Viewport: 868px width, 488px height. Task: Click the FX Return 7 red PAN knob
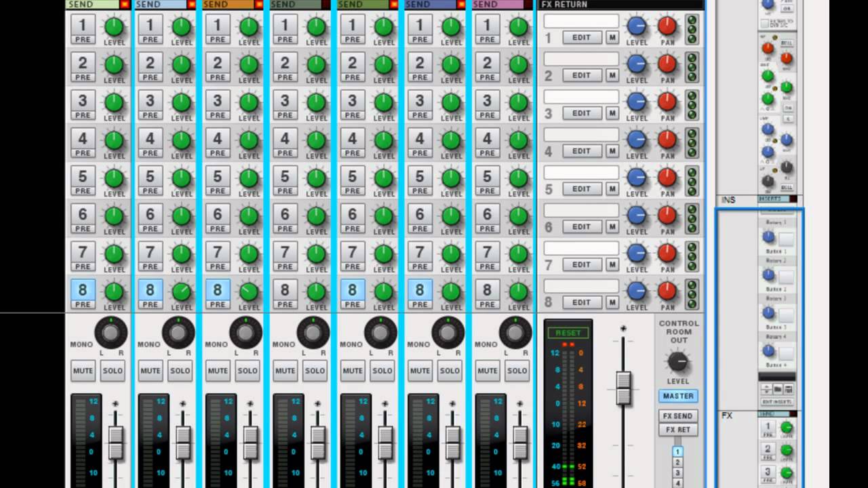[667, 254]
